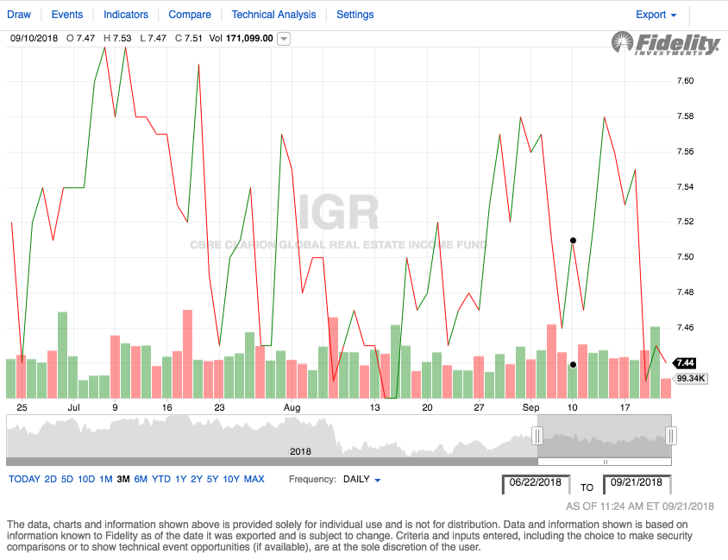Select the 1Y time range
The height and width of the screenshot is (560, 728).
point(180,479)
